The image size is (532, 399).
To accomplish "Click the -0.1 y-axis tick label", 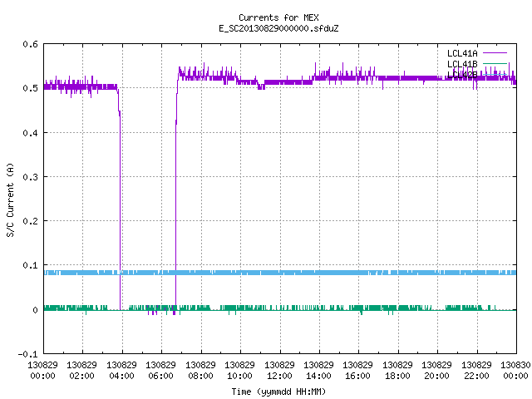I will (27, 354).
